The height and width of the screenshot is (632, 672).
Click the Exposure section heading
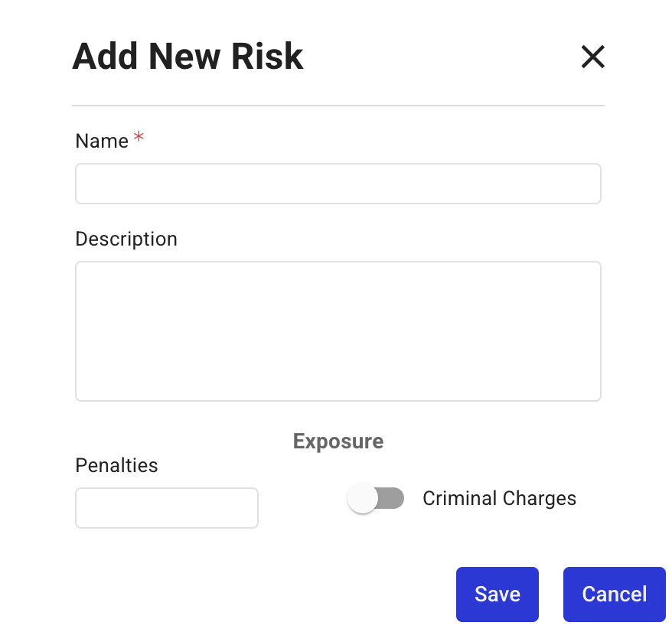click(x=338, y=441)
